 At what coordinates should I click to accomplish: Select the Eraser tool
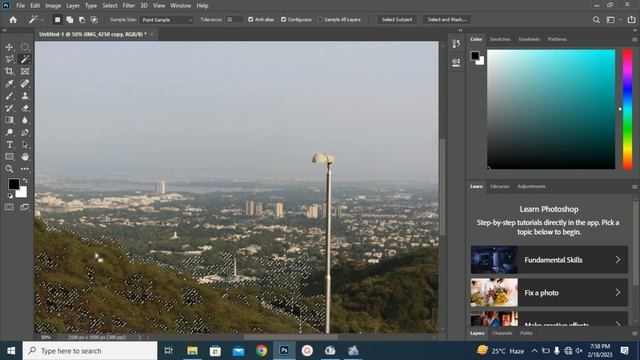tap(25, 108)
